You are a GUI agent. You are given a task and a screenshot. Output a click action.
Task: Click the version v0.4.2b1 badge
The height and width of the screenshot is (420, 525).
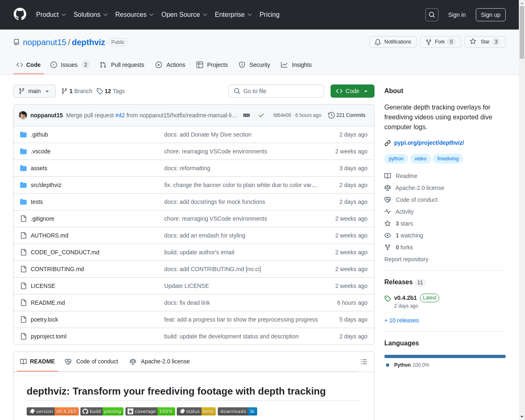tap(52, 411)
